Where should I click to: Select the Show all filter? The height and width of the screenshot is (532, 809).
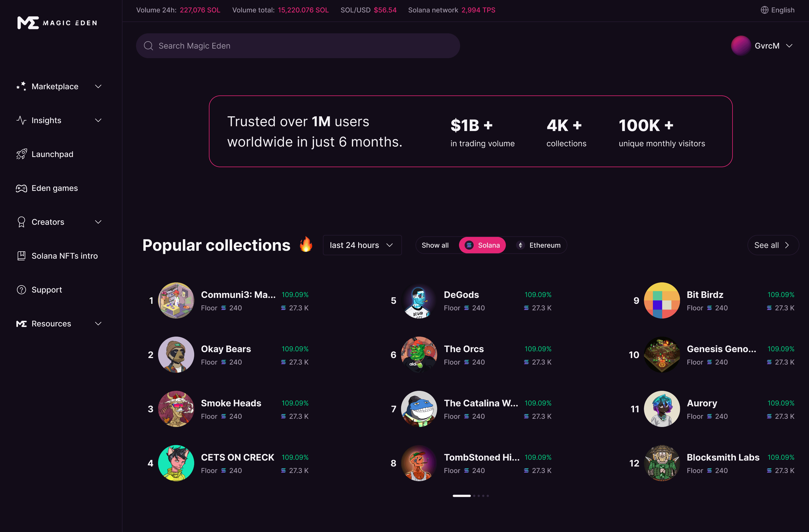pos(435,245)
